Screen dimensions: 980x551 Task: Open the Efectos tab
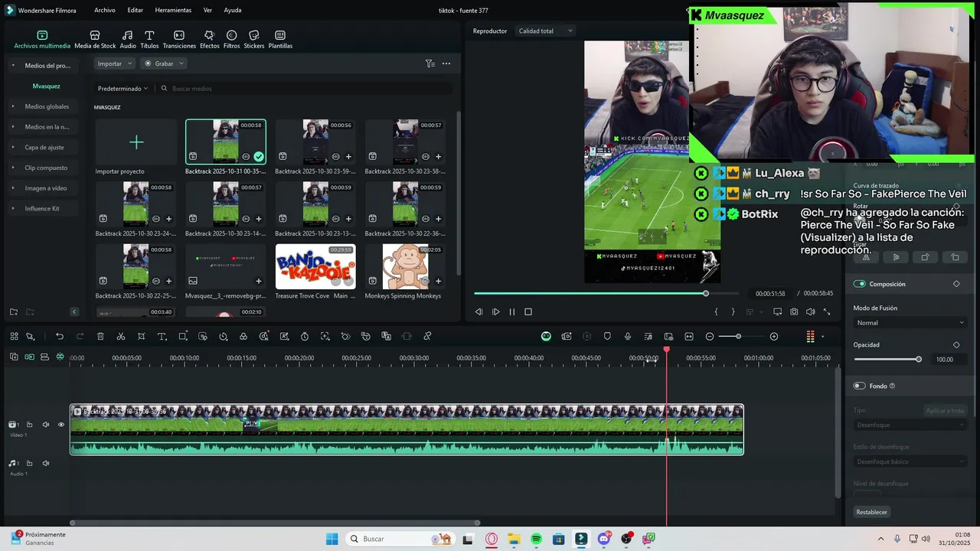click(x=209, y=40)
